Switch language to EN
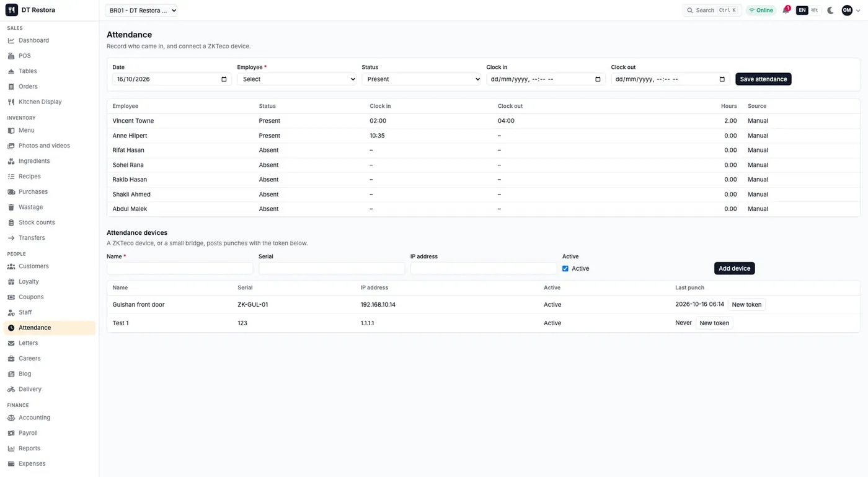Screen dimensions: 868x477 [x=802, y=11]
